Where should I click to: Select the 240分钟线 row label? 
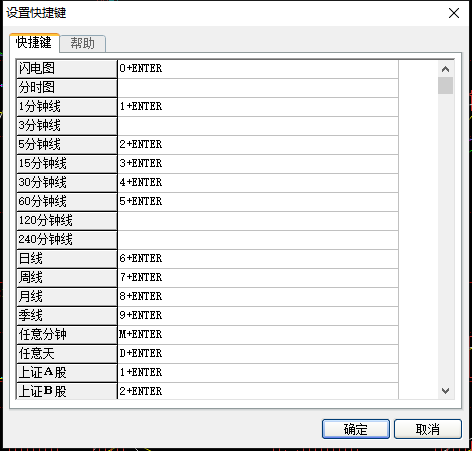pyautogui.click(x=67, y=240)
